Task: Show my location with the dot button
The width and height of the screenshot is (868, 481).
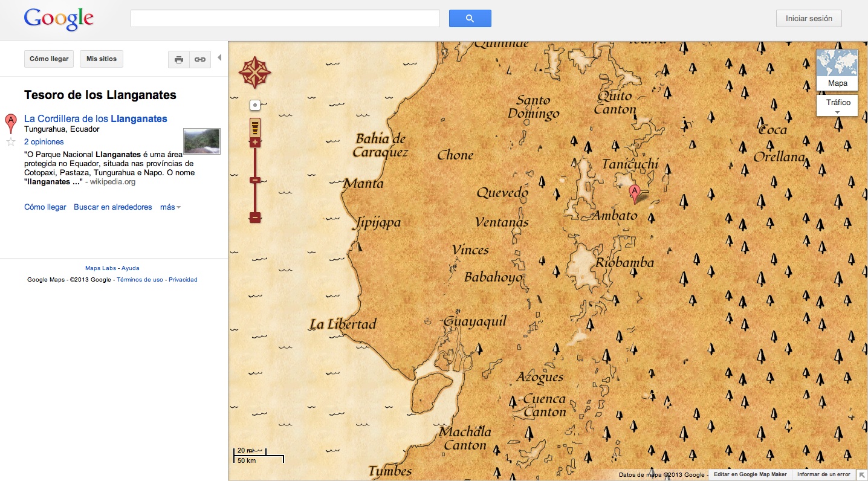Action: [x=255, y=105]
